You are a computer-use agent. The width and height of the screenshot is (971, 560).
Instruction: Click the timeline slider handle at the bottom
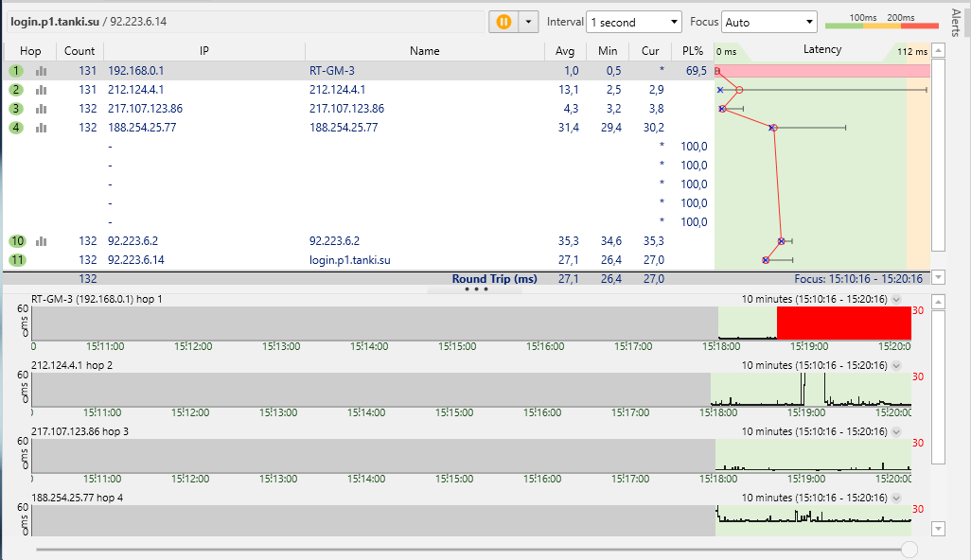(x=909, y=549)
